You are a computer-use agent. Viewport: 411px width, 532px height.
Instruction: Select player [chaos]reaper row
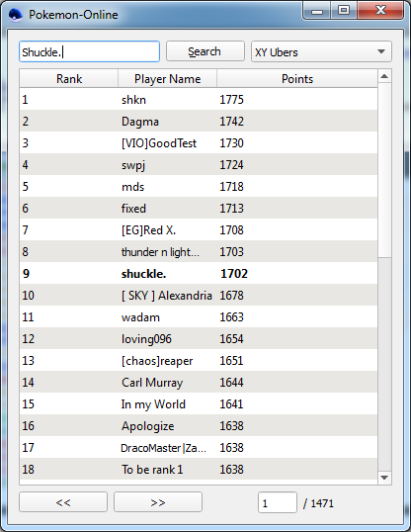[199, 360]
